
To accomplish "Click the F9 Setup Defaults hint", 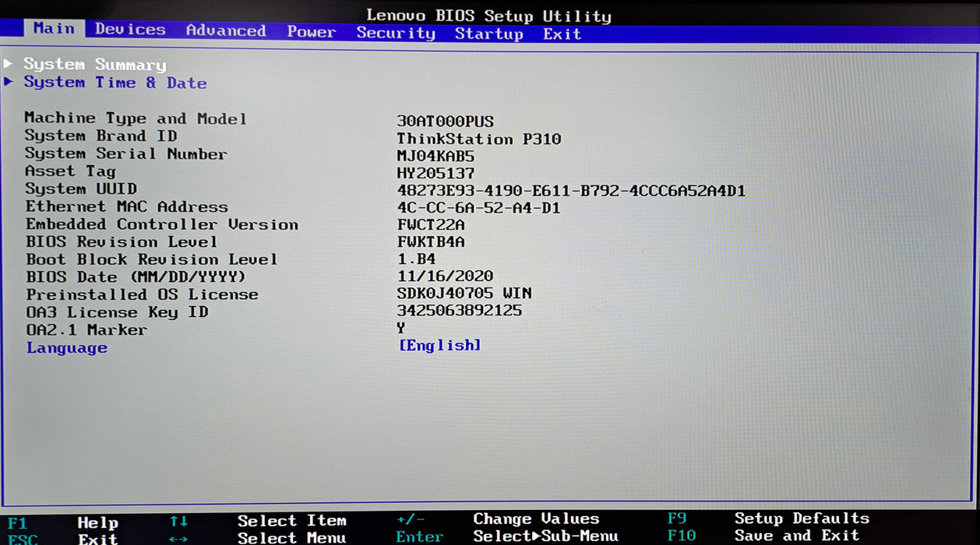I will (x=768, y=519).
